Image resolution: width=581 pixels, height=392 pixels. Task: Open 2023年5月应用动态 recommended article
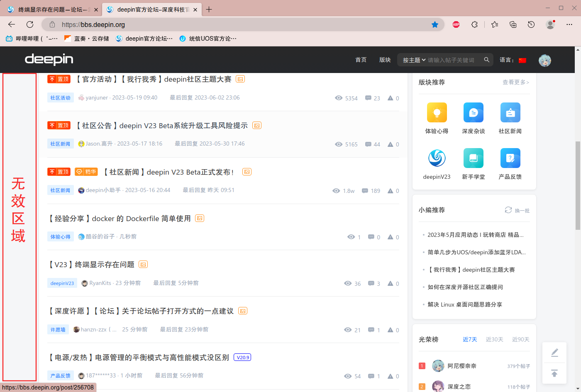[x=476, y=235]
